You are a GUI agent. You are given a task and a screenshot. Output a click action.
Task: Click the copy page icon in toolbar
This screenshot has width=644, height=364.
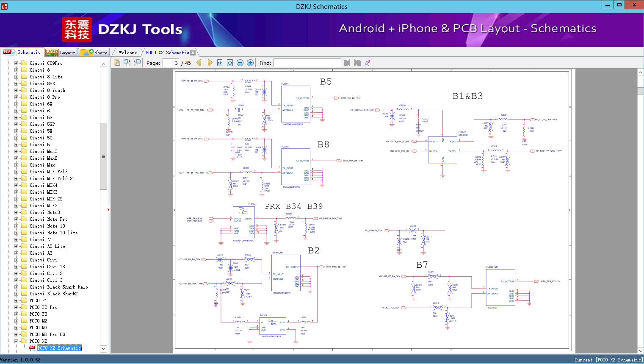[116, 63]
